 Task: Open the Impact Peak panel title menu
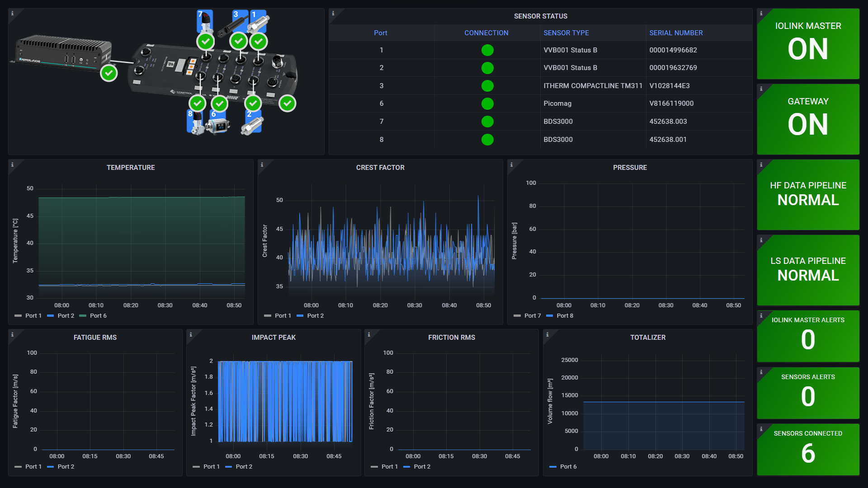tap(273, 337)
